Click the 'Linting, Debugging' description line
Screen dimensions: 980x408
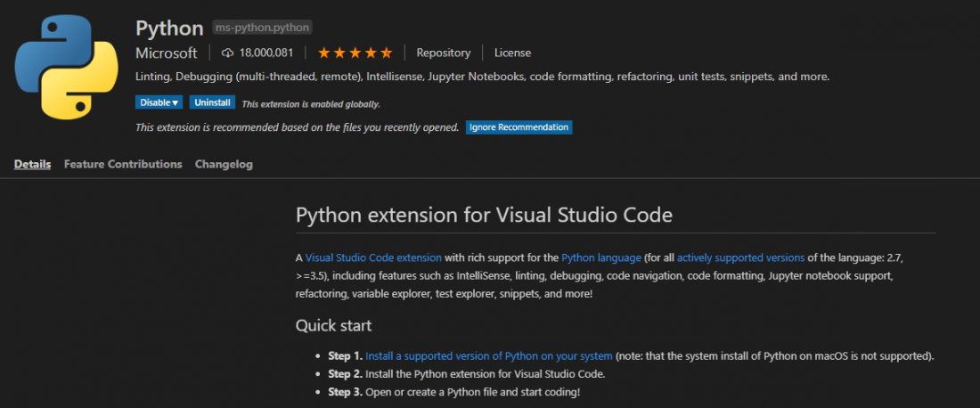click(x=483, y=77)
